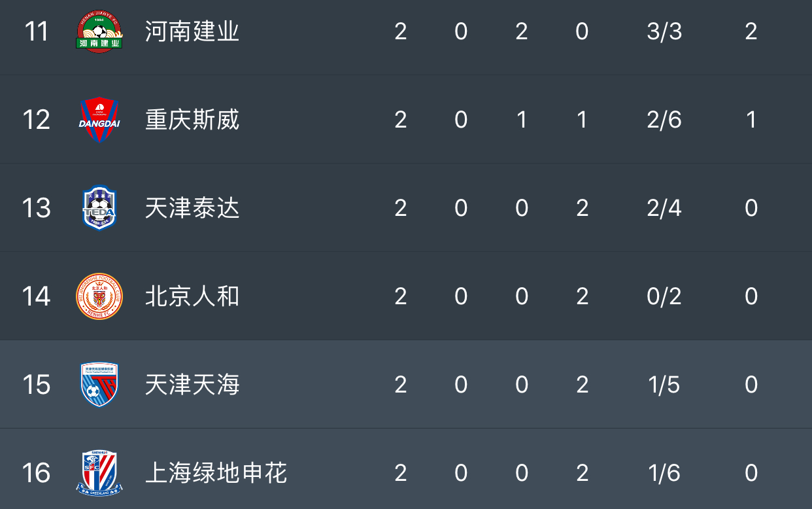Image resolution: width=812 pixels, height=509 pixels.
Task: Click the Henan Jianye club logo
Action: click(99, 31)
